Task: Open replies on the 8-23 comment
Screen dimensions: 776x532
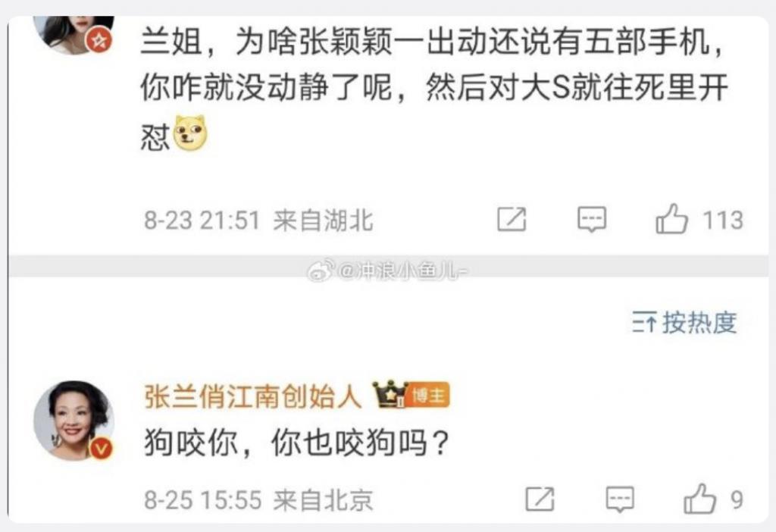Action: point(592,220)
